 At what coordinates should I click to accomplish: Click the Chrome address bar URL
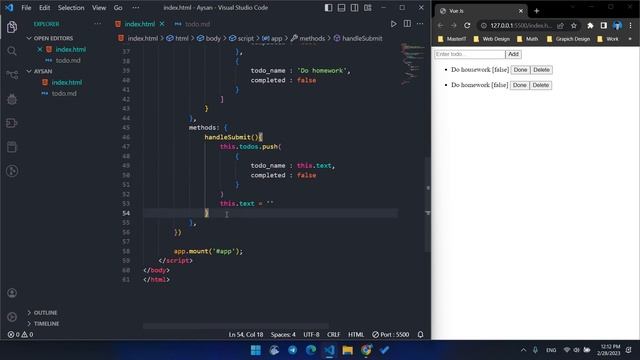[521, 26]
